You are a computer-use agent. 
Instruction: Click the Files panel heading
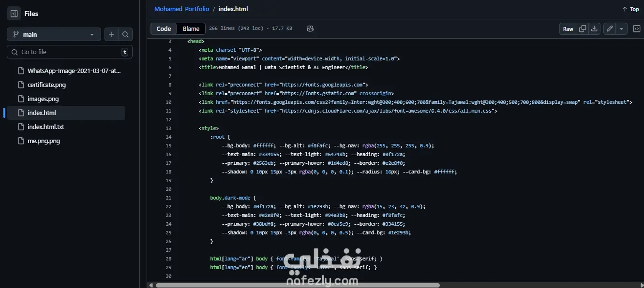[31, 14]
